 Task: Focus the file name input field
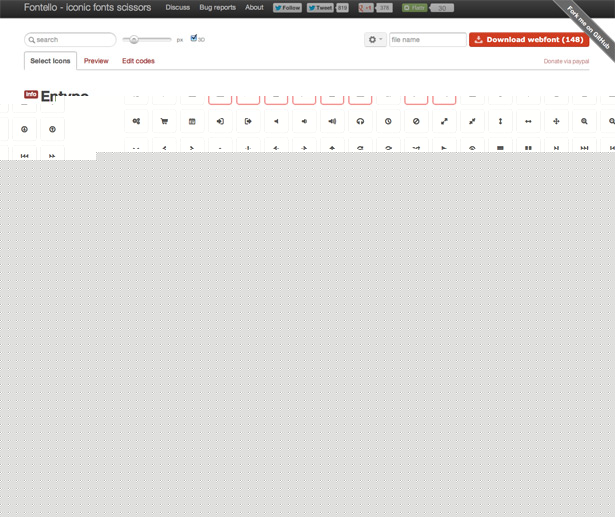pos(428,40)
